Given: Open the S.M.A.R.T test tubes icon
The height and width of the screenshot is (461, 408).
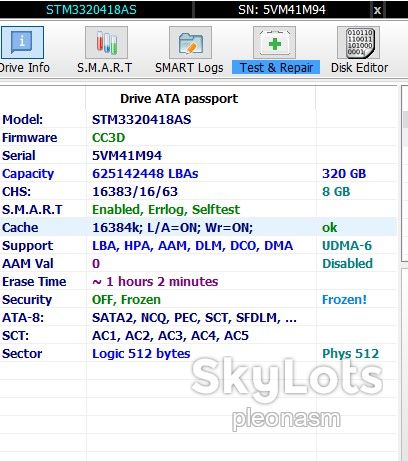Looking at the screenshot, I should tap(106, 42).
